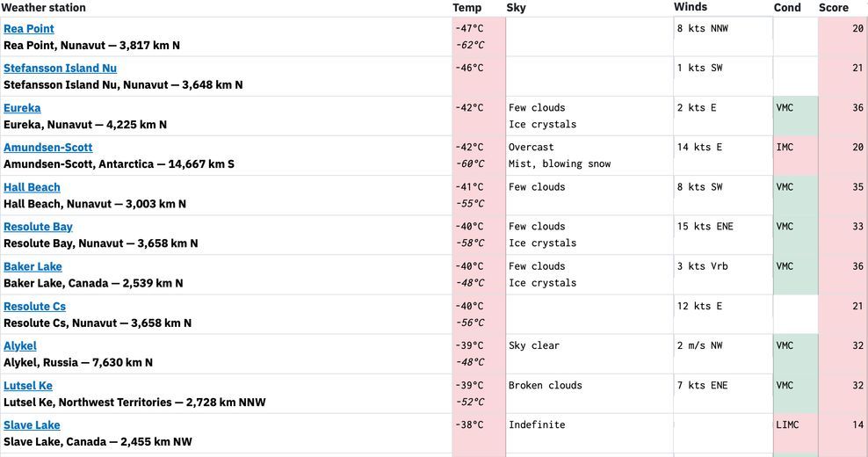Click the Sky column header
This screenshot has height=457, width=868.
point(517,8)
